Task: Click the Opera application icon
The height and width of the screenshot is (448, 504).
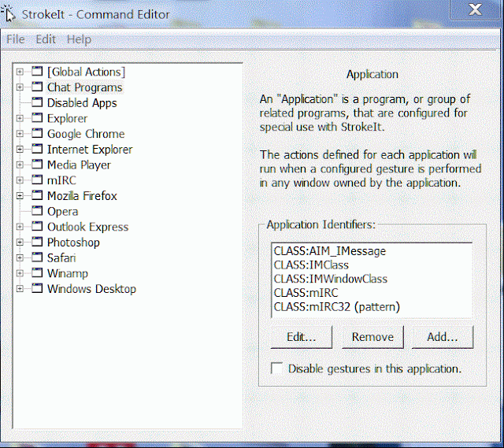Action: 37,210
